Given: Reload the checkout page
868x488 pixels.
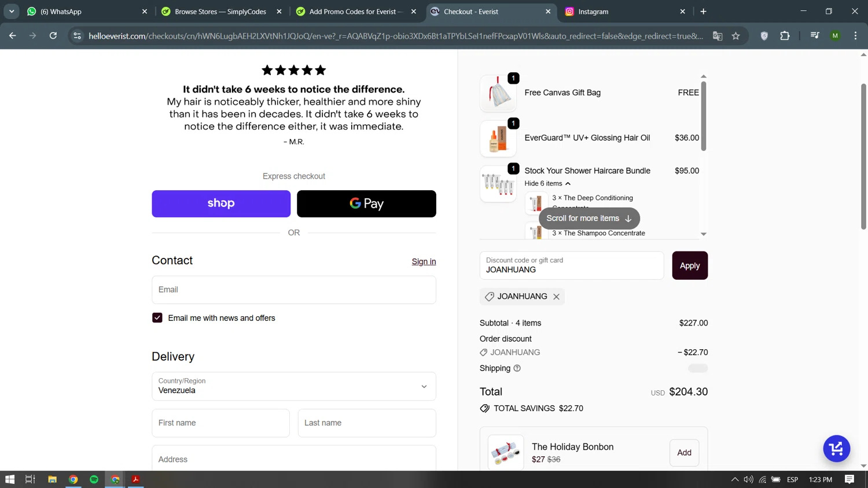Looking at the screenshot, I should 53,36.
